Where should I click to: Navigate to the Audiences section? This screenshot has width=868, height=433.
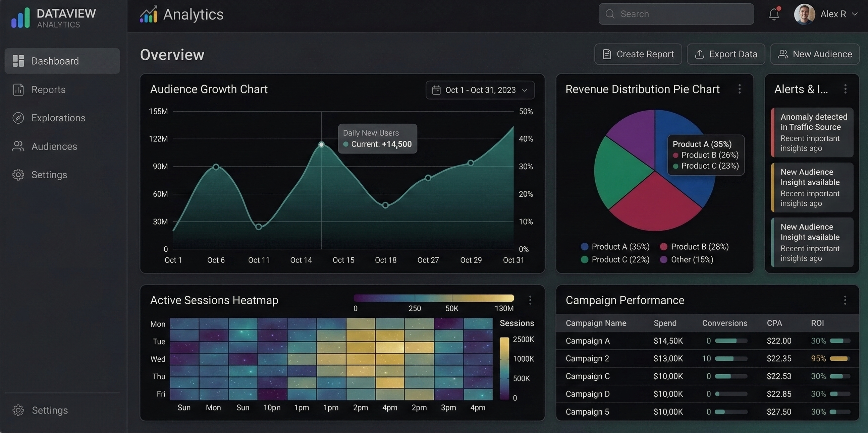[54, 146]
